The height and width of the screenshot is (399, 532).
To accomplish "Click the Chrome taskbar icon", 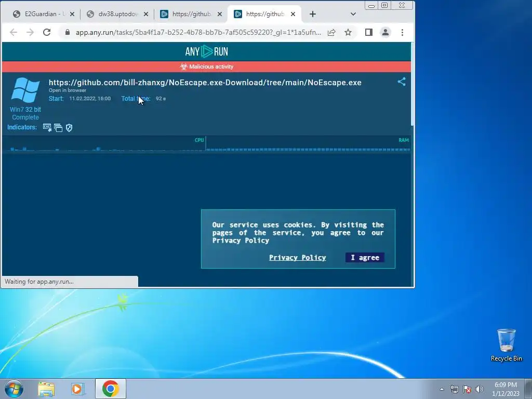I will point(110,389).
